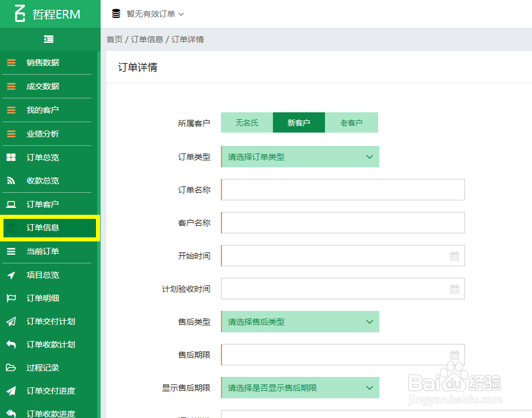The image size is (532, 418).
Task: Open the calendar picker for 开始时间
Action: [455, 255]
